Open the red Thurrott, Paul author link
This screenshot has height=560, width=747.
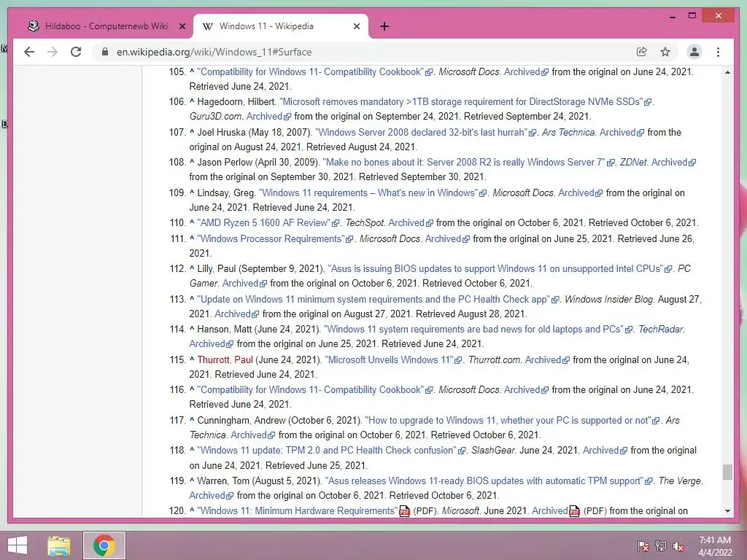[225, 360]
